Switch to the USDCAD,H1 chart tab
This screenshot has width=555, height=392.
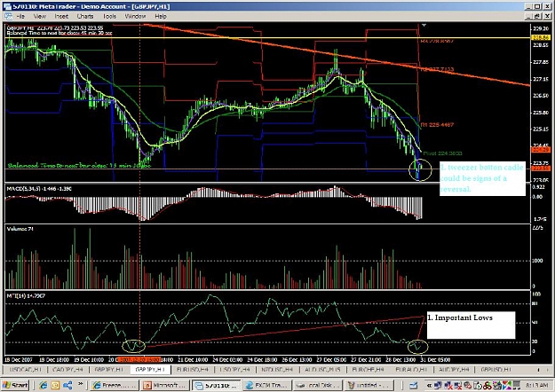pyautogui.click(x=26, y=369)
